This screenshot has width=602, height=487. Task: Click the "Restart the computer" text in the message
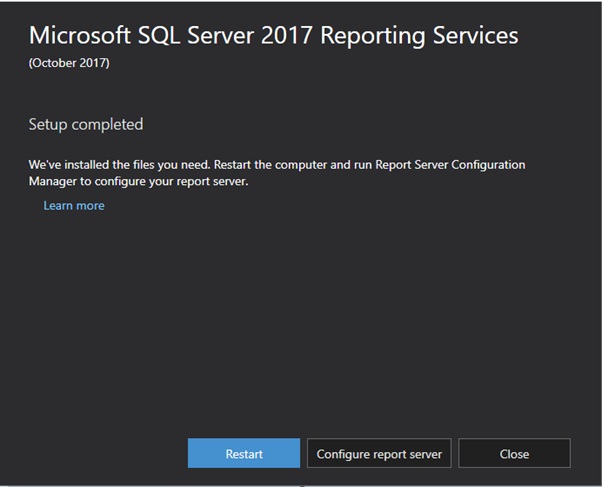coord(270,164)
